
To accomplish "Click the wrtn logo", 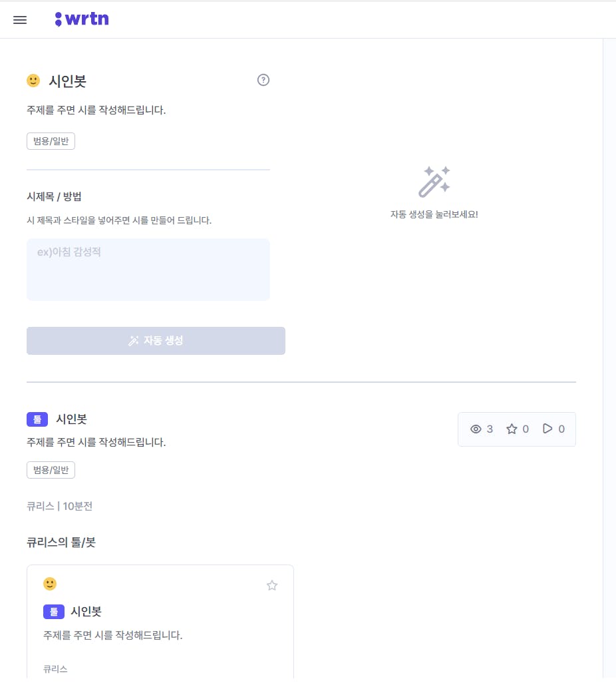I will [82, 19].
